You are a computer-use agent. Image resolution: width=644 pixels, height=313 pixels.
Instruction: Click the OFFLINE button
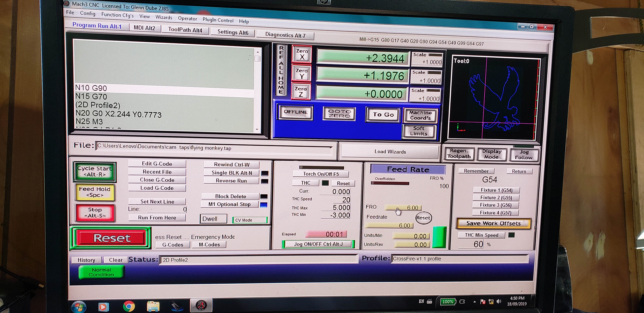pyautogui.click(x=295, y=112)
